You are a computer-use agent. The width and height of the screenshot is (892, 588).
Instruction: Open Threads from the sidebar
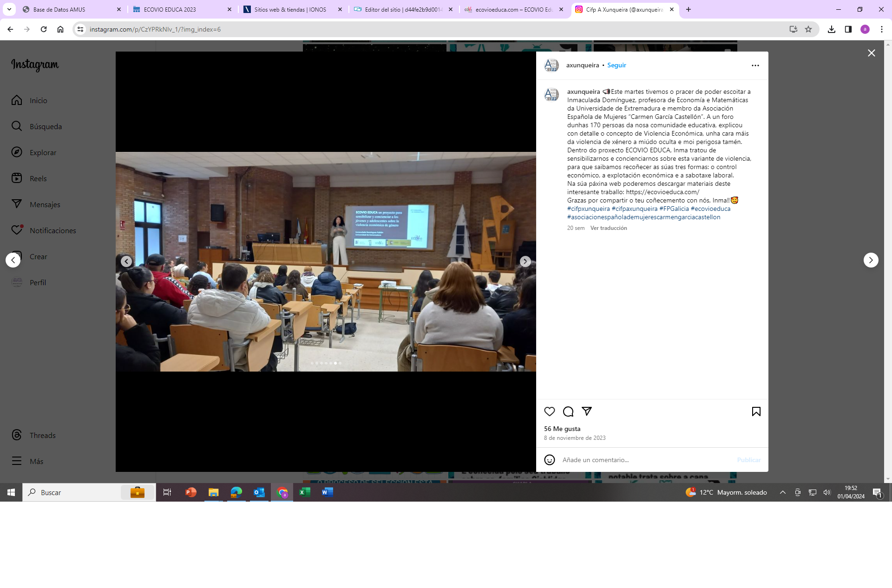point(42,435)
